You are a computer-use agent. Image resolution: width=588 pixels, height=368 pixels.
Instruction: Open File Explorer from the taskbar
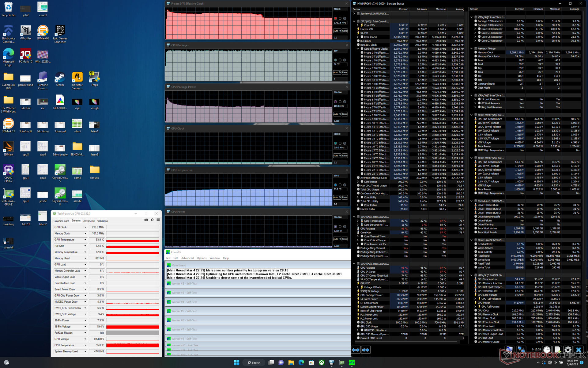[291, 362]
